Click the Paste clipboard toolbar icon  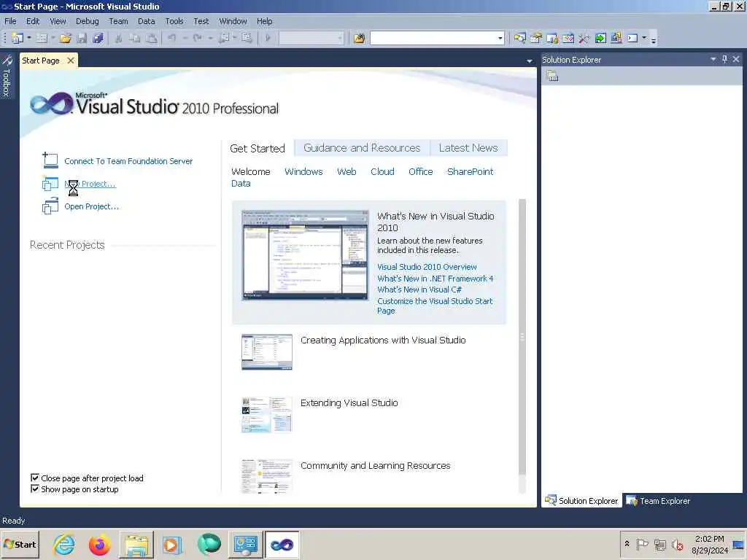click(x=151, y=38)
